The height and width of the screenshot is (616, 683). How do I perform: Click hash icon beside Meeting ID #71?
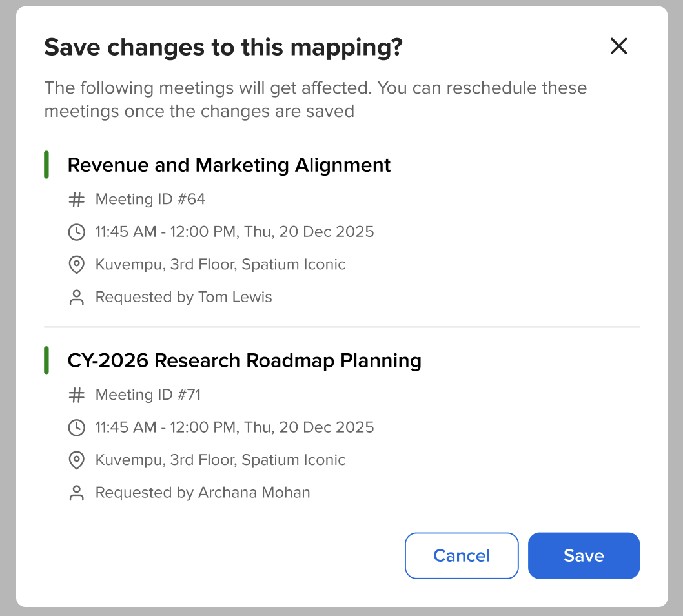coord(77,395)
